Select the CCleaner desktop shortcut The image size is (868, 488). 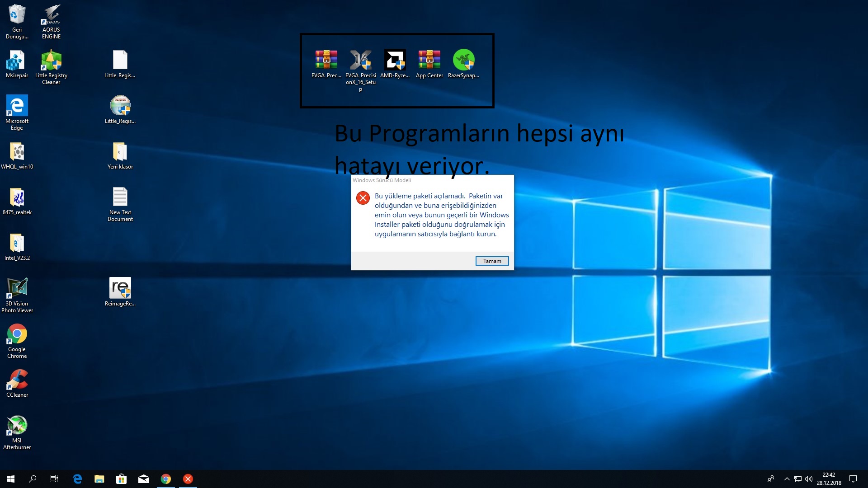pos(17,383)
